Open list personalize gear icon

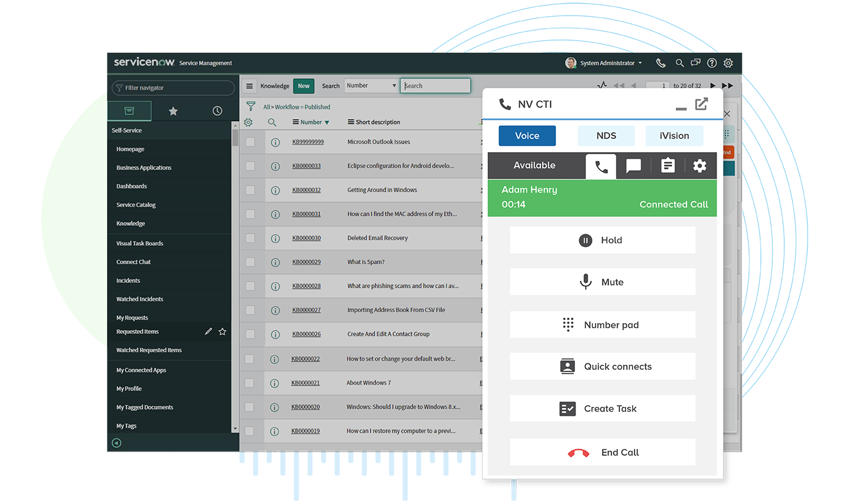click(x=248, y=122)
